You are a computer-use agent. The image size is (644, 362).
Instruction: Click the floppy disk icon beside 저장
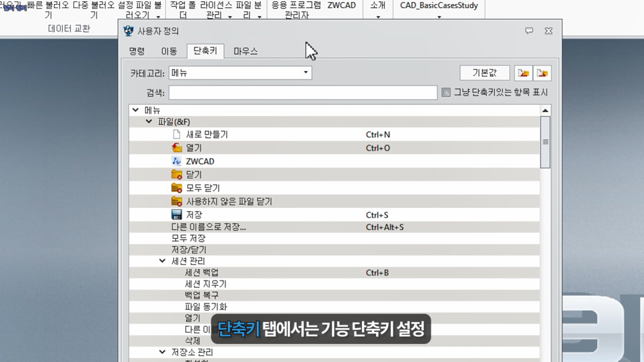[x=177, y=215]
